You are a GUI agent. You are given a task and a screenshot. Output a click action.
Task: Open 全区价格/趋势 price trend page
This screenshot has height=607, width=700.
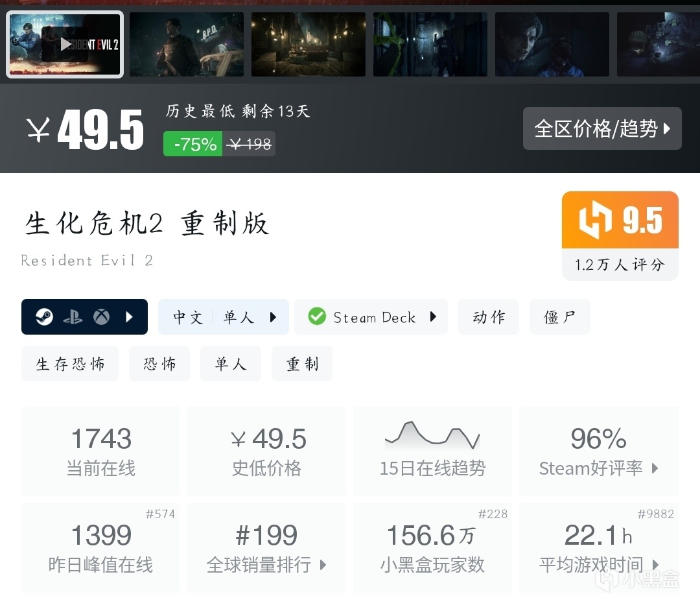pos(602,128)
